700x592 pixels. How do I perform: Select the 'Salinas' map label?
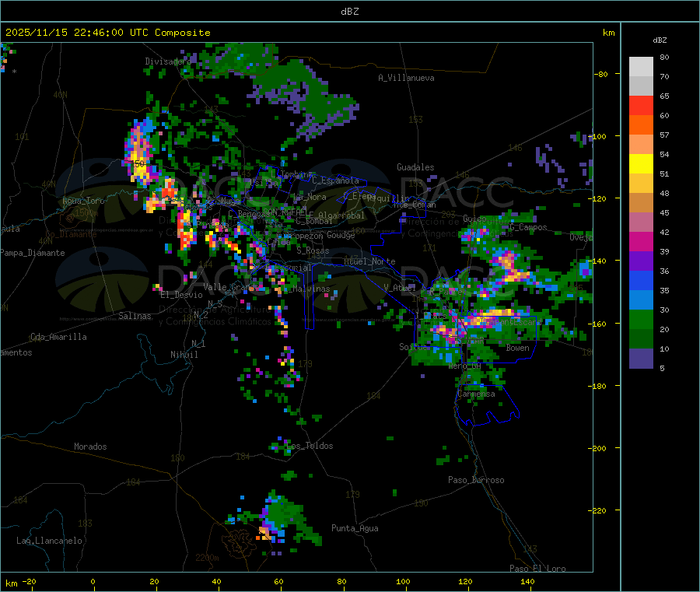click(x=135, y=316)
